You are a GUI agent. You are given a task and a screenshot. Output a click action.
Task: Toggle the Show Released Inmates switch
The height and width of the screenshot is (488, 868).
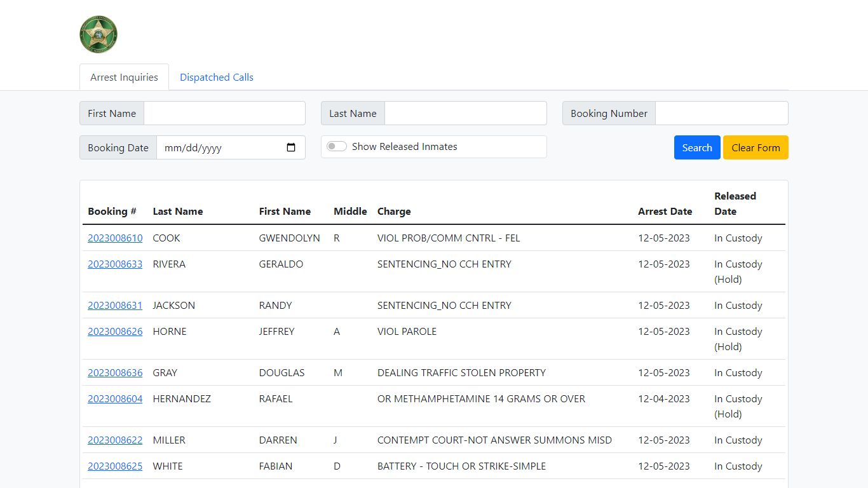(x=337, y=147)
